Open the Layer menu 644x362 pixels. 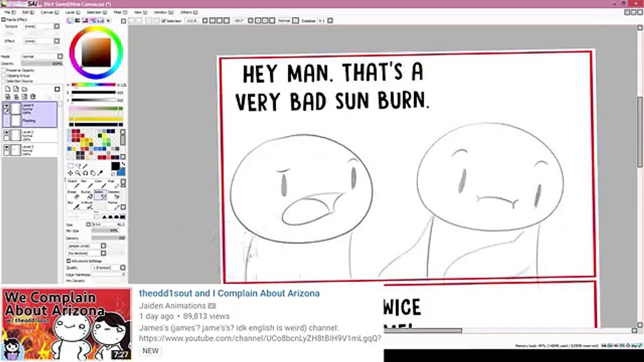[72, 12]
